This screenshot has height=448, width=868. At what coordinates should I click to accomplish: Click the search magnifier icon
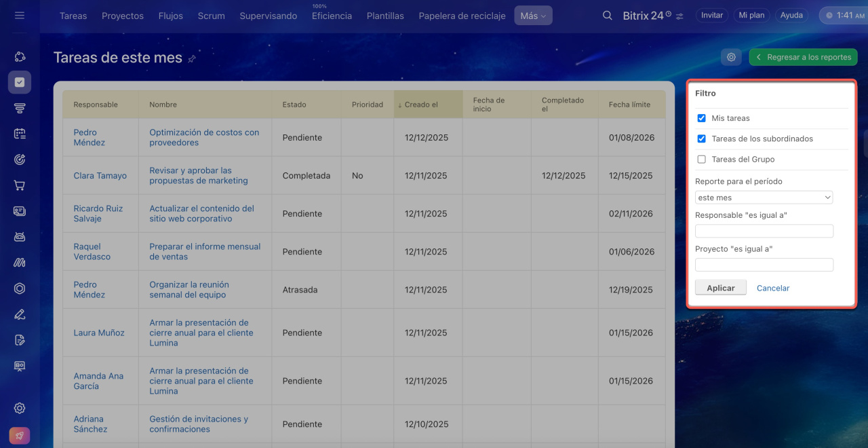pos(608,16)
